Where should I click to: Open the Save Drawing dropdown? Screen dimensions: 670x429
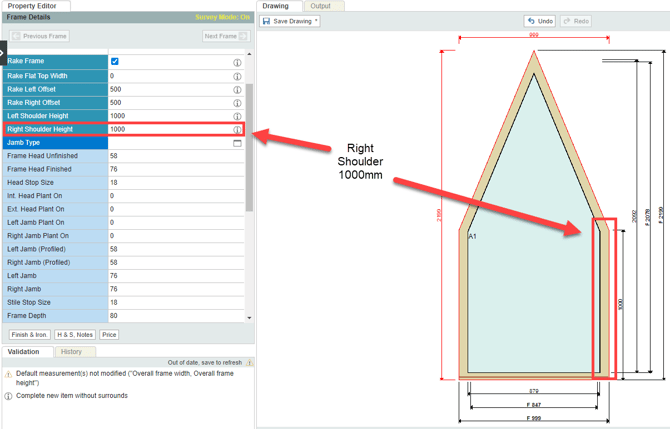290,21
